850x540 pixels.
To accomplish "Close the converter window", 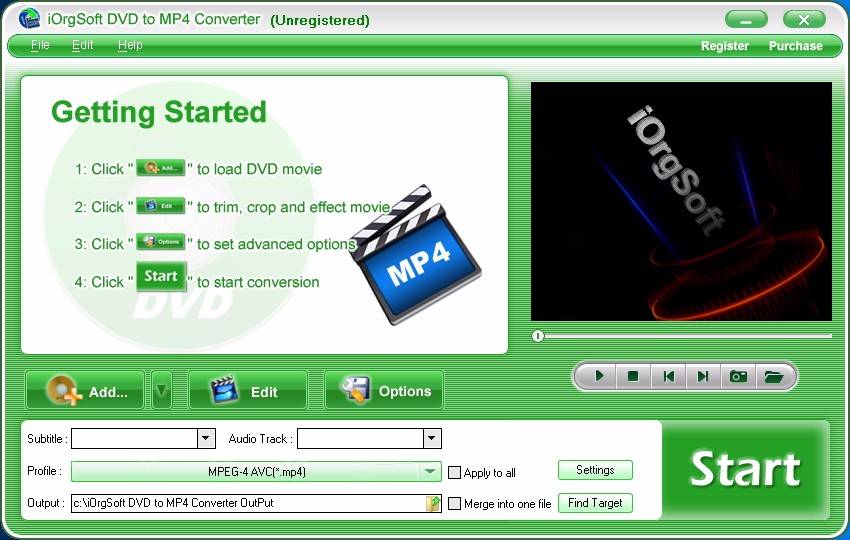I will 804,20.
